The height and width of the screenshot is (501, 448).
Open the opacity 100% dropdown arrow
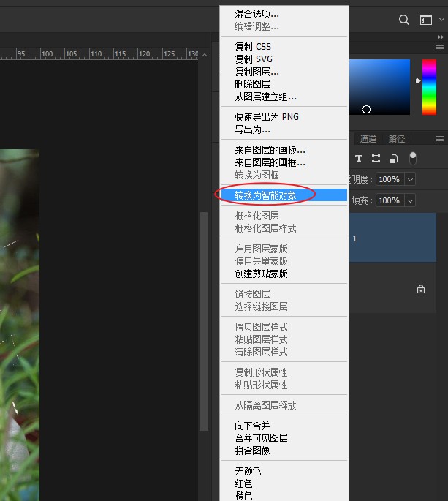click(x=410, y=179)
